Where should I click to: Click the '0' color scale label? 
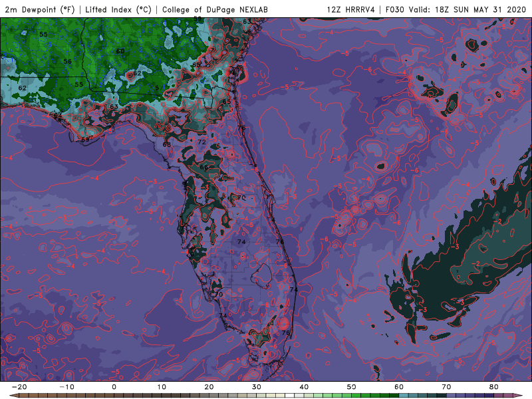(x=114, y=387)
